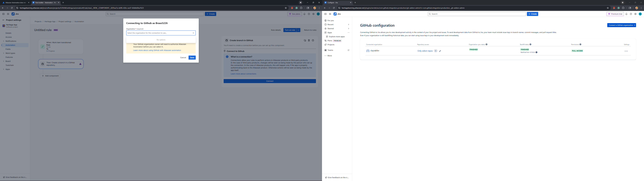Open the settings gear in the Configure - Jira window

coord(635,14)
